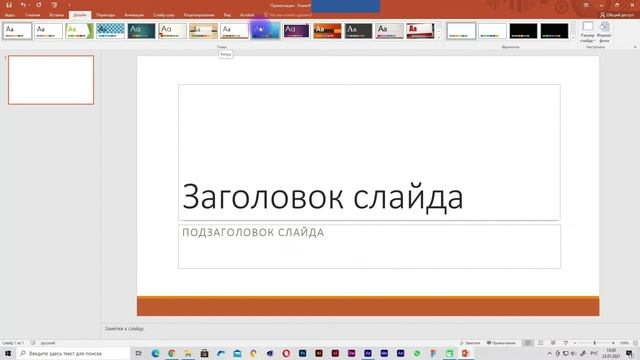This screenshot has width=640, height=360.
Task: Fit slide to current window icon
Action: [x=636, y=343]
